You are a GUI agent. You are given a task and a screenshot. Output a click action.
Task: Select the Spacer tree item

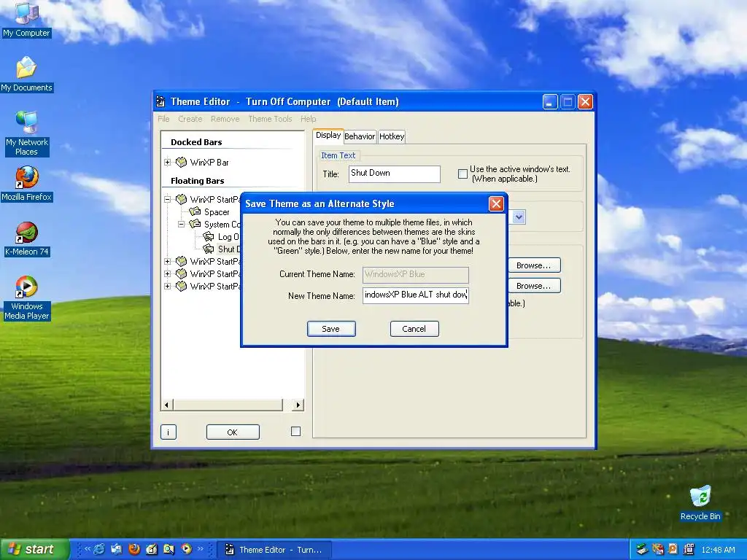click(x=217, y=212)
